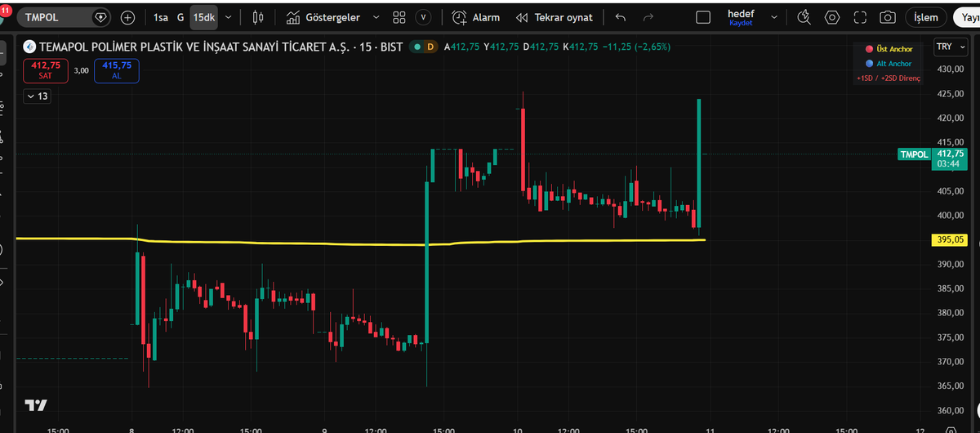Image resolution: width=980 pixels, height=433 pixels.
Task: Click the D data badge in legend
Action: [430, 47]
